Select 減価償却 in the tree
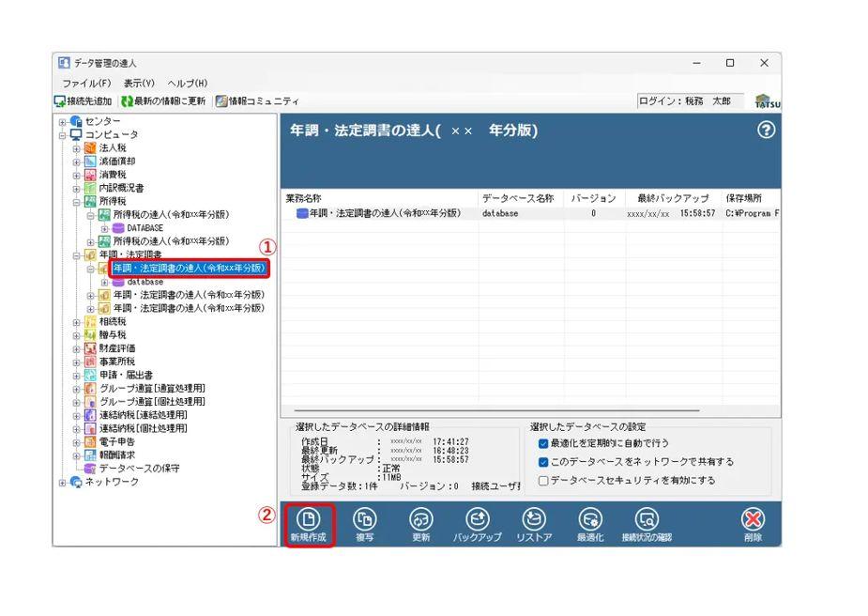The width and height of the screenshot is (868, 616). [x=116, y=162]
